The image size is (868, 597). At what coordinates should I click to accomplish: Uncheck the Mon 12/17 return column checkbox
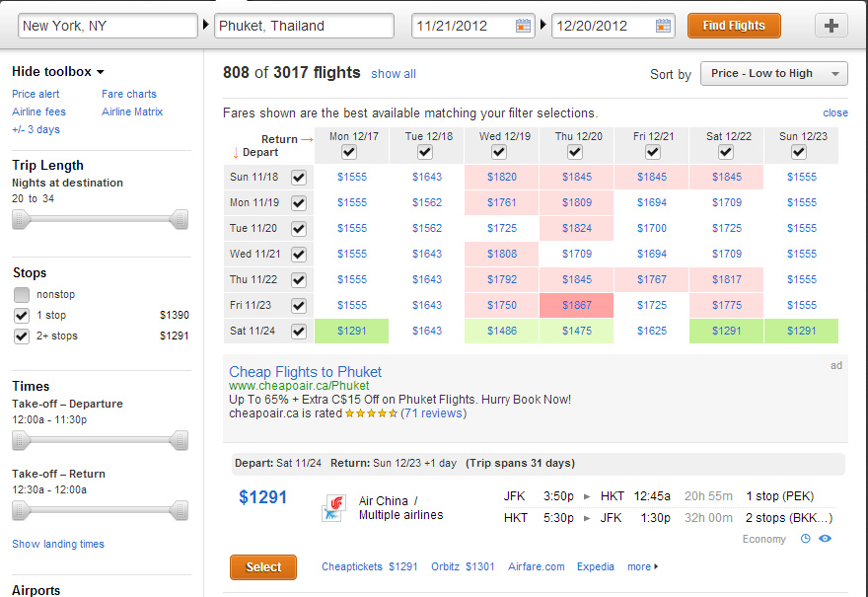click(349, 152)
